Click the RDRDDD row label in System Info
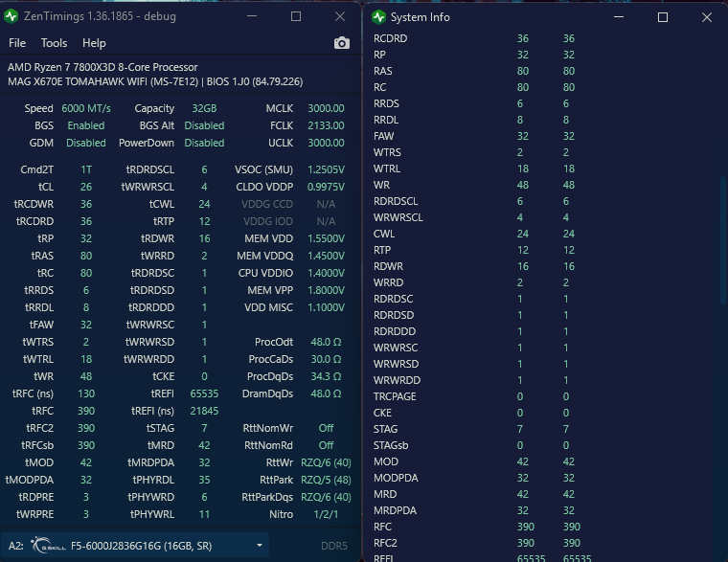The height and width of the screenshot is (562, 728). (395, 331)
